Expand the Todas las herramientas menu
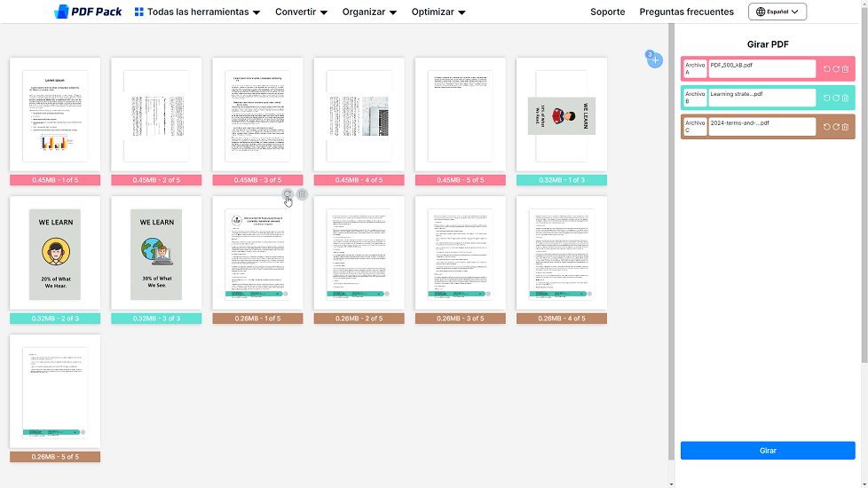868x488 pixels. tap(197, 12)
